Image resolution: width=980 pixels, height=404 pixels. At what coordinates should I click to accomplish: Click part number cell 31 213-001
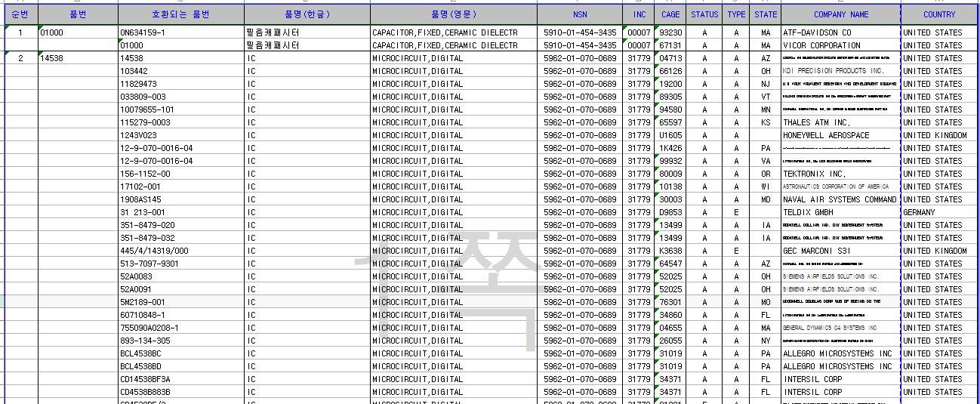(181, 212)
